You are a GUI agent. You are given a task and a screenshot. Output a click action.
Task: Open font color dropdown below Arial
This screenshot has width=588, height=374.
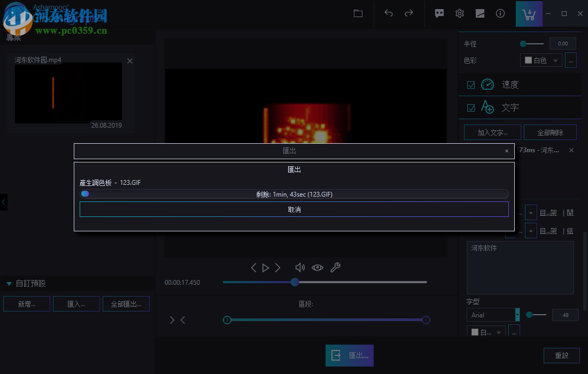[486, 331]
